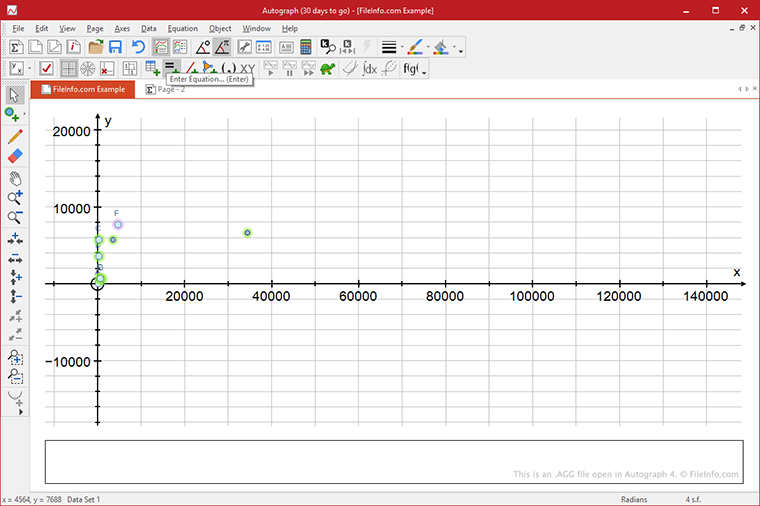The width and height of the screenshot is (760, 506).
Task: Click the Undo arrow icon
Action: pos(138,47)
